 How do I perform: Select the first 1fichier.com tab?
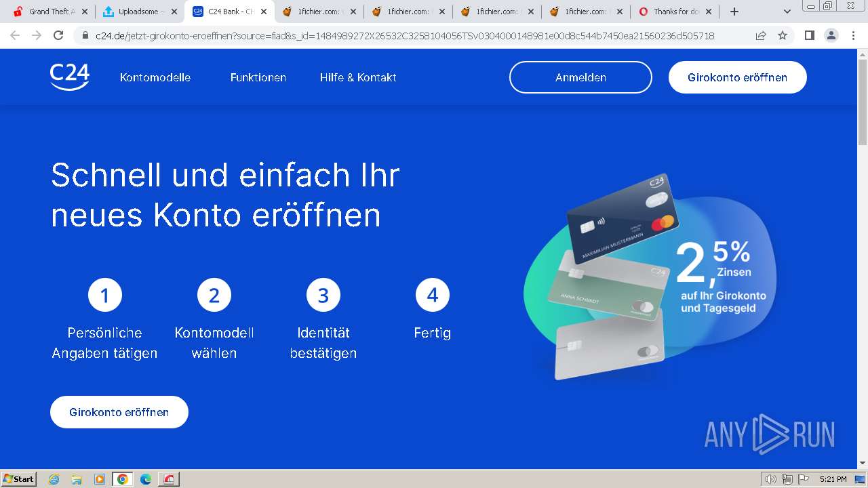(318, 12)
